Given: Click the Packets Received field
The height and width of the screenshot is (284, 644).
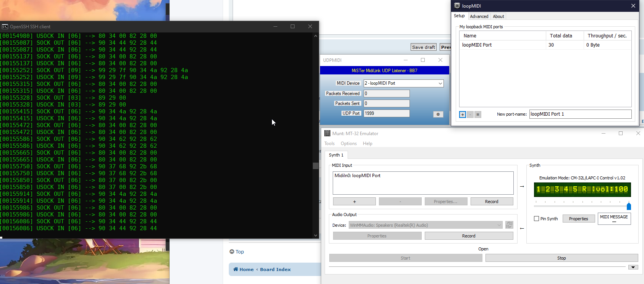Looking at the screenshot, I should click(387, 94).
